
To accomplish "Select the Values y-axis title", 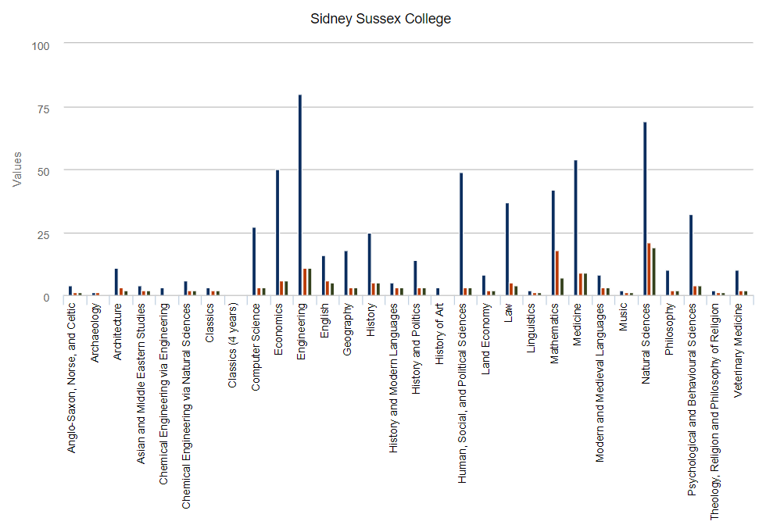I will [x=17, y=169].
